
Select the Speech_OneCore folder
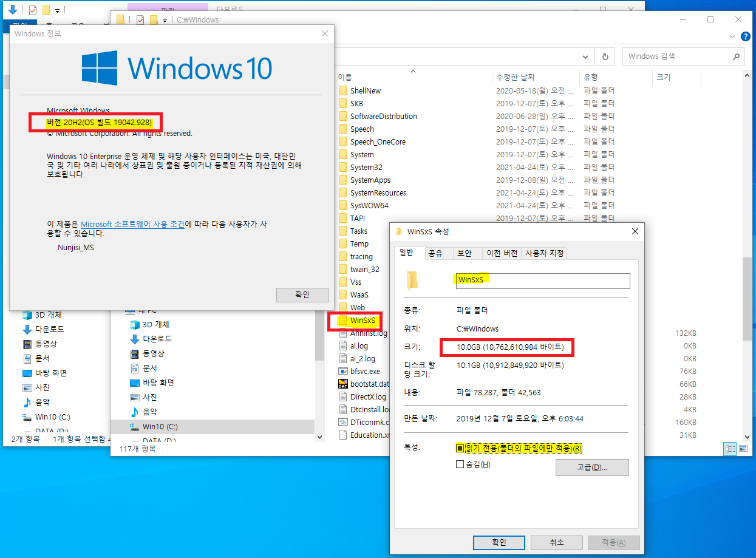point(378,141)
